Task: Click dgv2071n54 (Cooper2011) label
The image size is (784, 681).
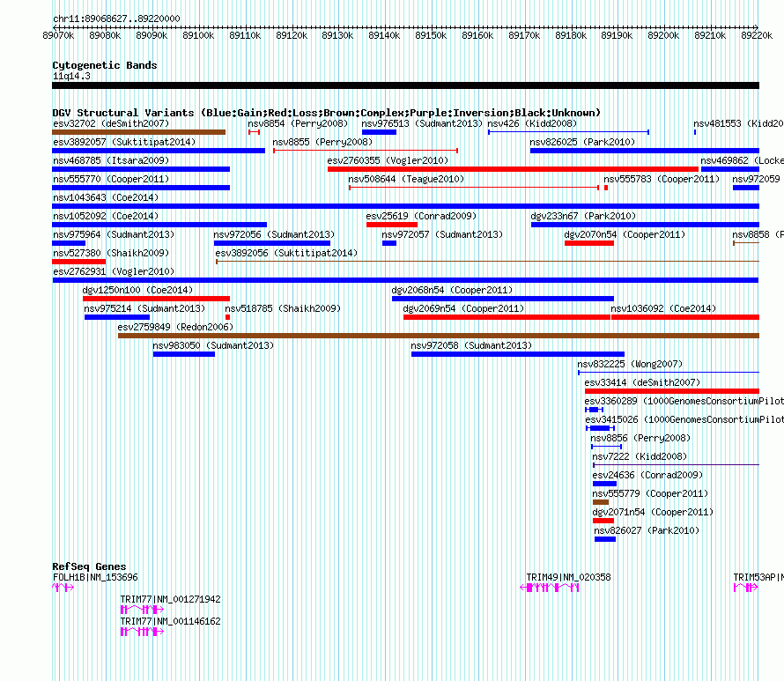Action: (x=653, y=512)
